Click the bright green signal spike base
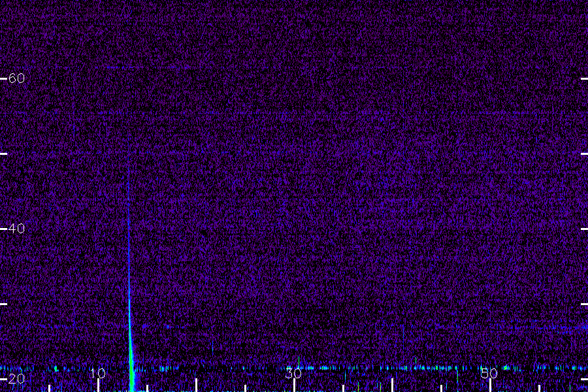 131,370
